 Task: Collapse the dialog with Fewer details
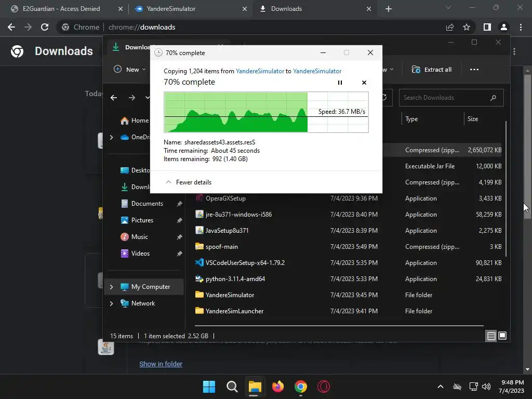click(x=188, y=182)
